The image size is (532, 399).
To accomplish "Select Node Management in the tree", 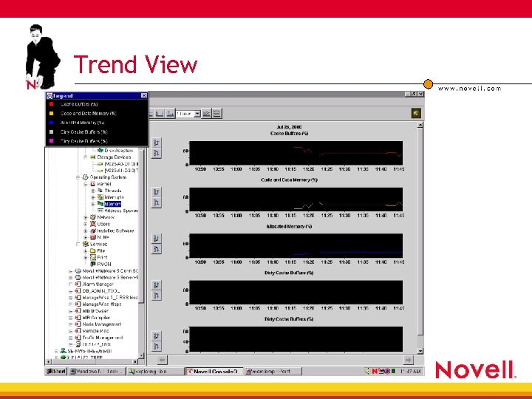I will click(x=102, y=324).
